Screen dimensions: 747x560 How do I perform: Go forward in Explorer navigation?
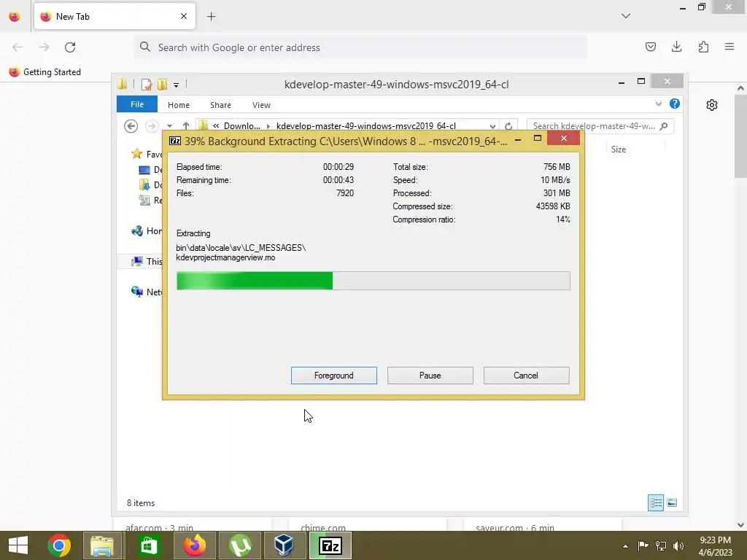point(152,125)
